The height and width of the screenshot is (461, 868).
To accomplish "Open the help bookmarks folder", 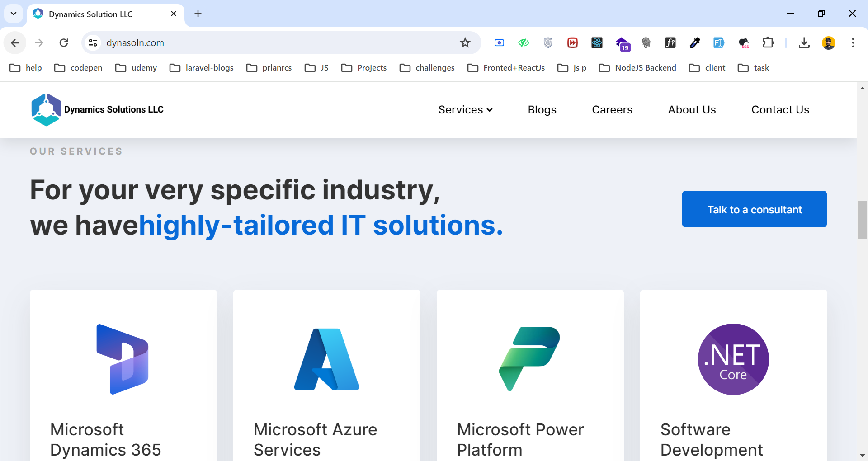I will click(x=26, y=68).
